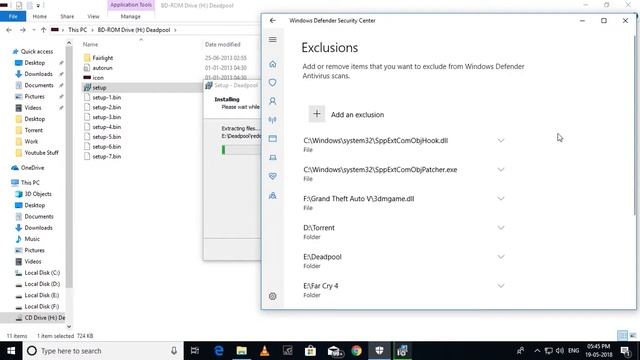Open Device security laptop icon
Image resolution: width=640 pixels, height=360 pixels.
click(x=273, y=158)
